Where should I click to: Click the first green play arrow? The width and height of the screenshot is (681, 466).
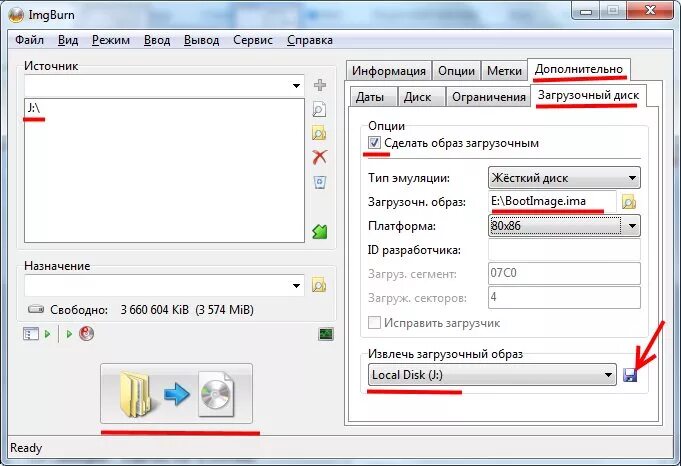click(47, 334)
